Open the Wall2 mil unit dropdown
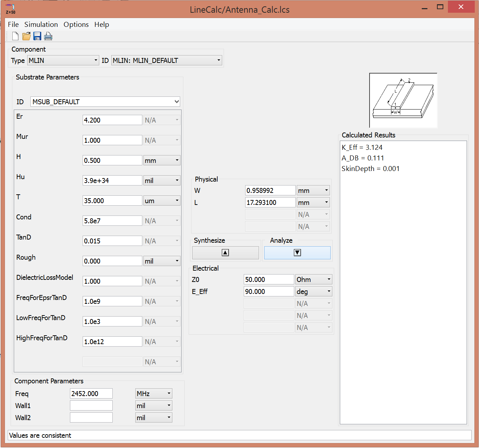 click(x=154, y=418)
